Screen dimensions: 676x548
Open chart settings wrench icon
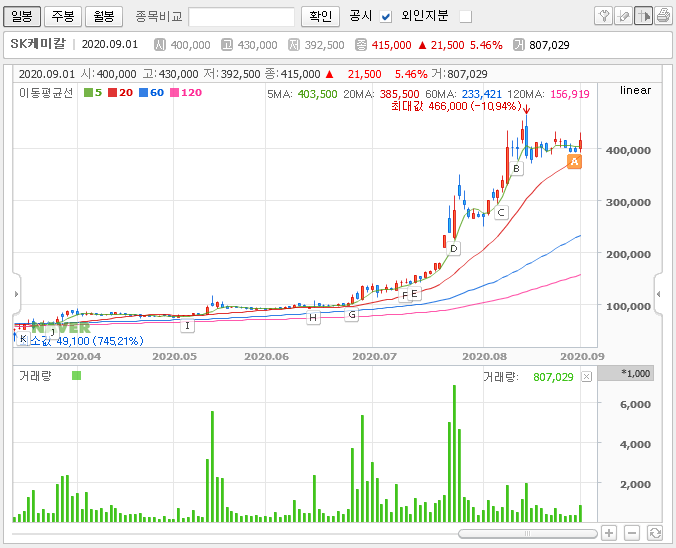point(604,16)
